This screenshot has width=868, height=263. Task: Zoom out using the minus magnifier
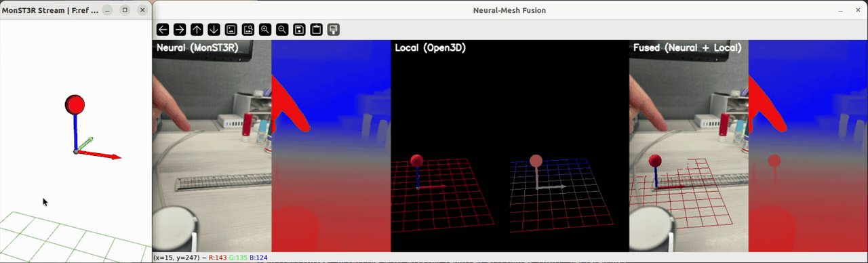coord(282,29)
